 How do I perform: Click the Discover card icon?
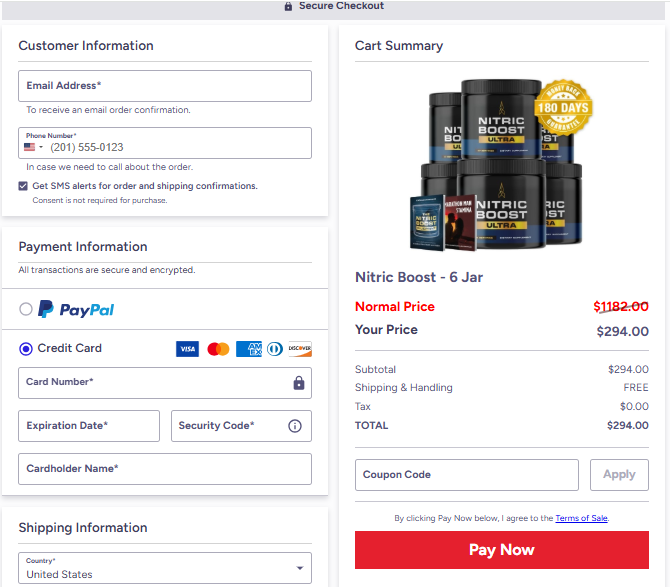300,349
